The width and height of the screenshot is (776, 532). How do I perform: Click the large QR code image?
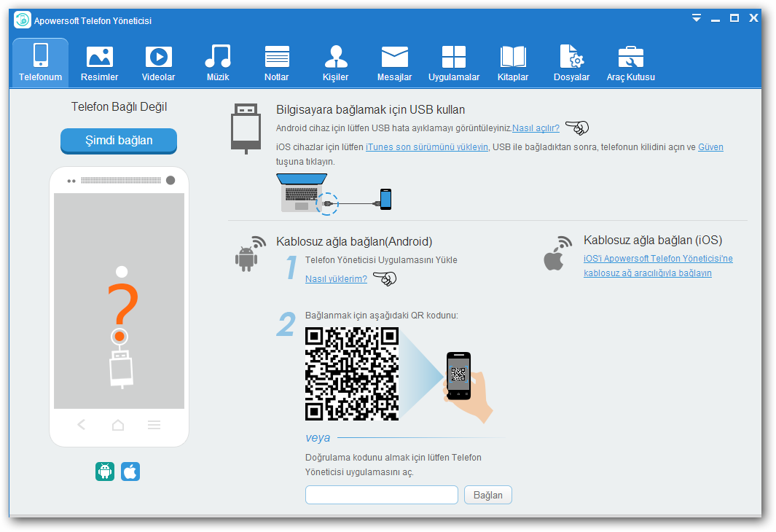352,374
